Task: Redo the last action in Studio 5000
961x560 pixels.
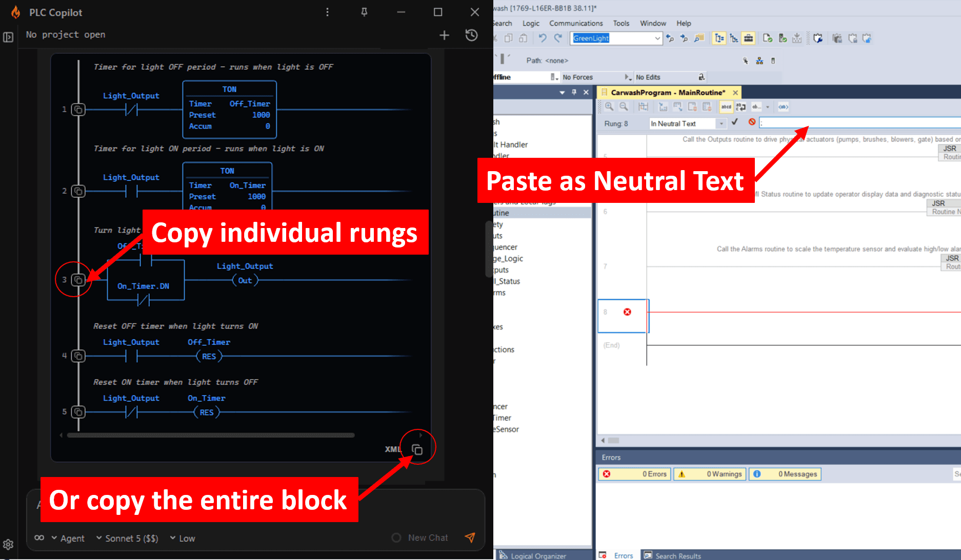Action: (x=558, y=38)
